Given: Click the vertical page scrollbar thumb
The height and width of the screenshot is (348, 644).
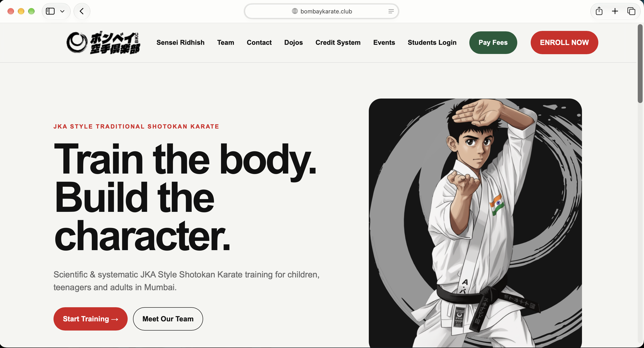Looking at the screenshot, I should (640, 64).
